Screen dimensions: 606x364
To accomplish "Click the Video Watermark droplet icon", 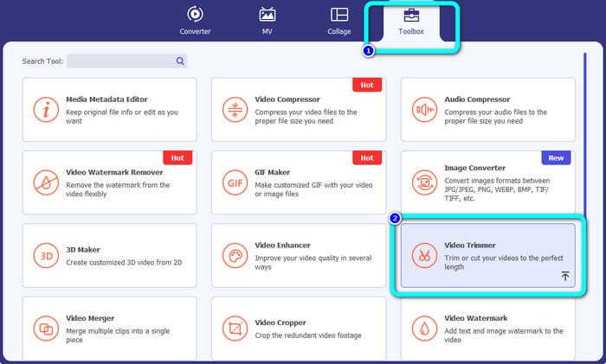I will tap(424, 329).
